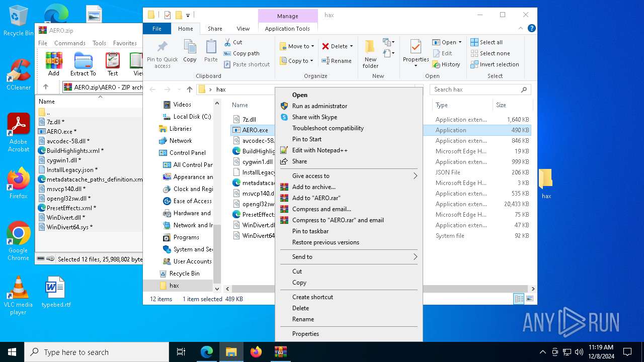Click Edit in the Open group
This screenshot has height=362, width=644.
click(442, 53)
